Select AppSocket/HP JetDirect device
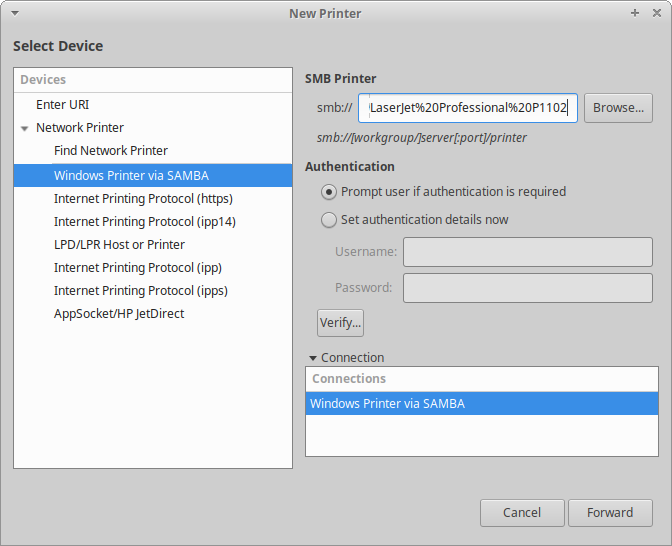The image size is (672, 546). click(x=119, y=313)
